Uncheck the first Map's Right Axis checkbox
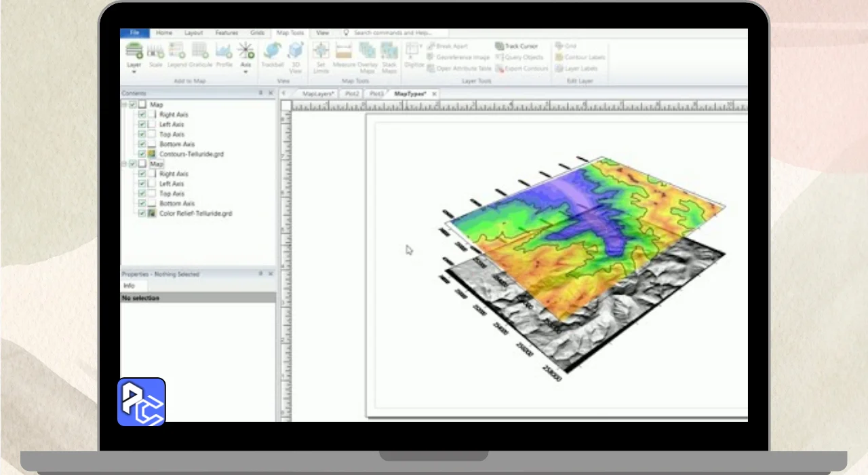Screen dimensions: 868x475 point(142,115)
